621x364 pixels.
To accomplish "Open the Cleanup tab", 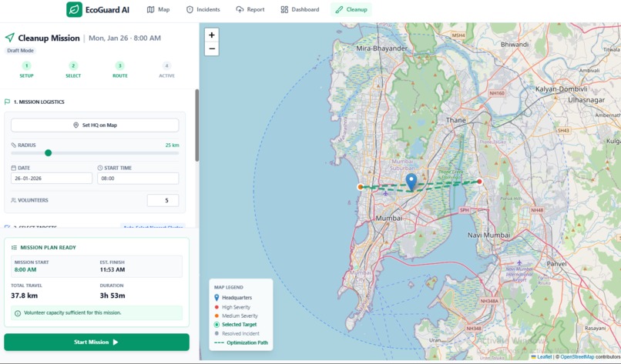I will [351, 9].
